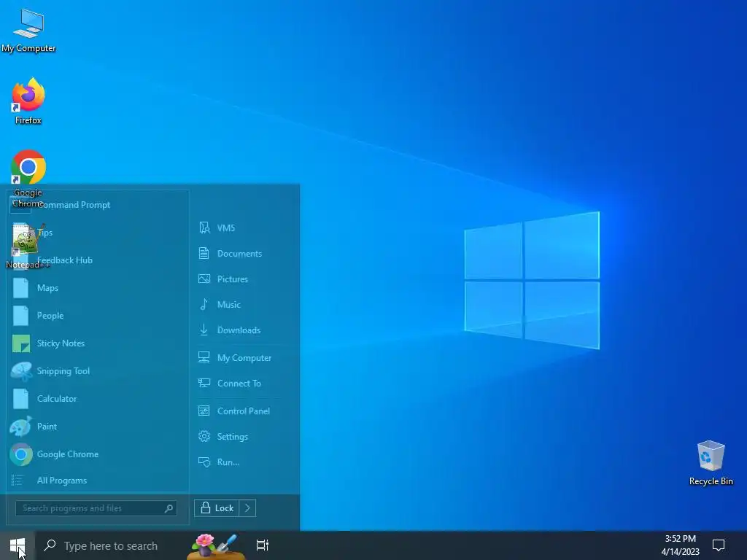Expand power options arrow beside Lock
Viewport: 747px width, 560px height.
248,508
